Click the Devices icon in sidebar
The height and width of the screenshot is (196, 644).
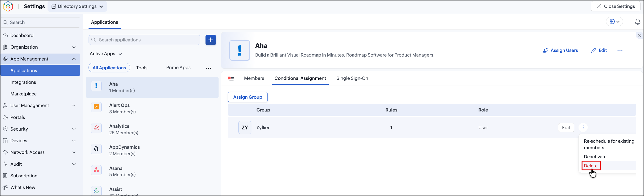tap(5, 141)
